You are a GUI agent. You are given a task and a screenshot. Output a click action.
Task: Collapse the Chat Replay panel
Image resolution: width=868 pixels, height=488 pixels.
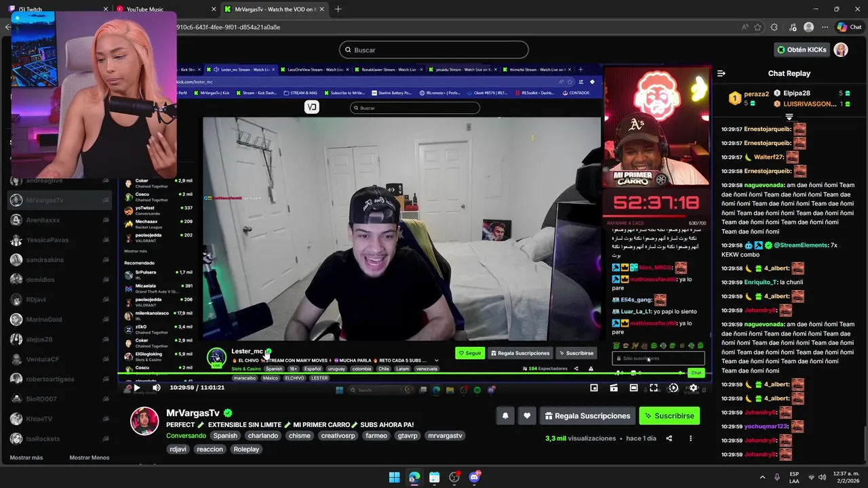coord(722,73)
